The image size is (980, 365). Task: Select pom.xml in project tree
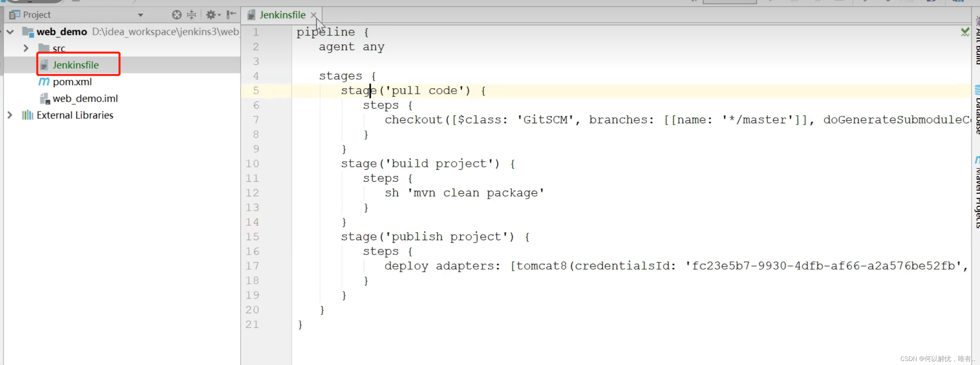pyautogui.click(x=72, y=82)
